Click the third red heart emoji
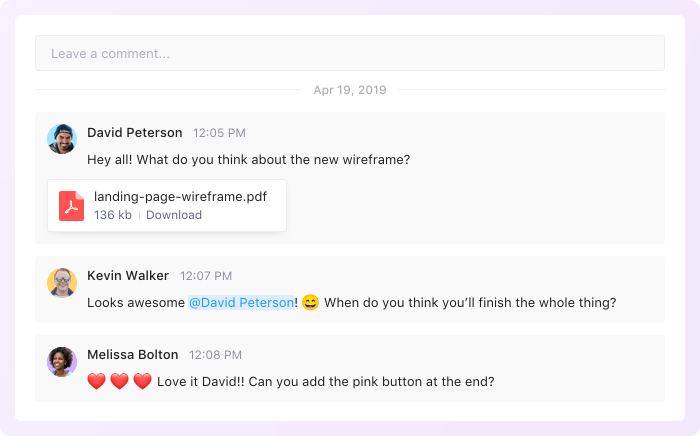The width and height of the screenshot is (700, 436). point(142,381)
